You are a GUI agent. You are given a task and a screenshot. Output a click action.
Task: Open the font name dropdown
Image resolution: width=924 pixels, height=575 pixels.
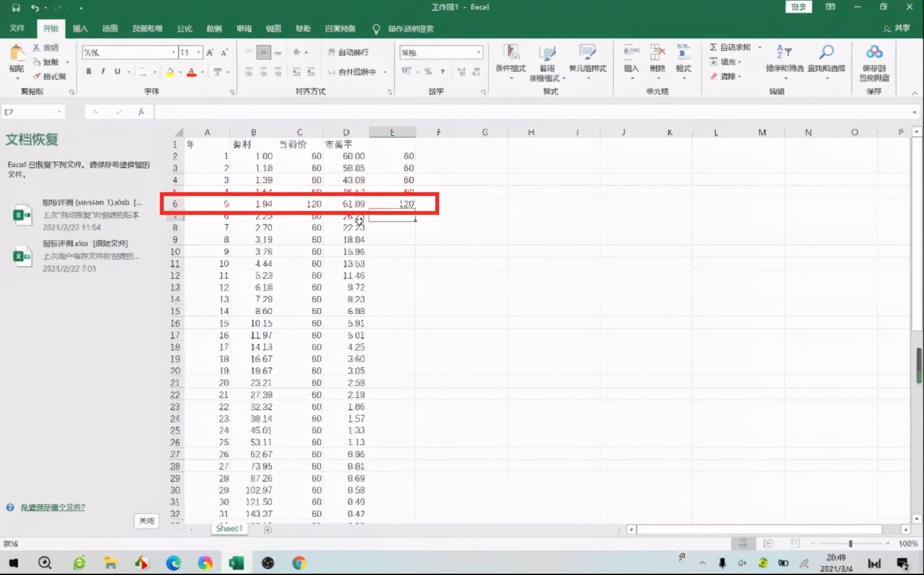[x=173, y=52]
